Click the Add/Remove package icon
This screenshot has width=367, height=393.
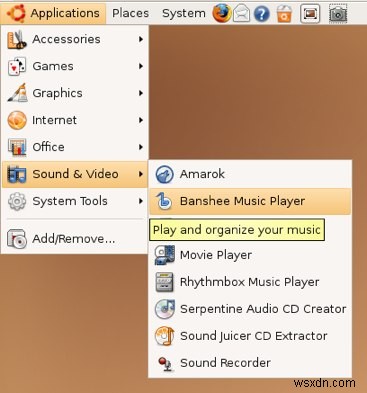17,239
